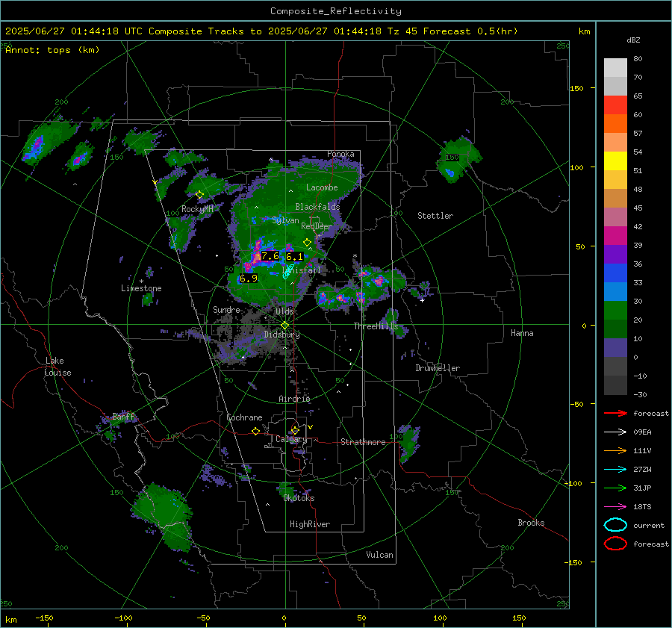Viewport: 672px width, 628px height.
Task: Click the Lacombe town label
Action: pyautogui.click(x=322, y=187)
